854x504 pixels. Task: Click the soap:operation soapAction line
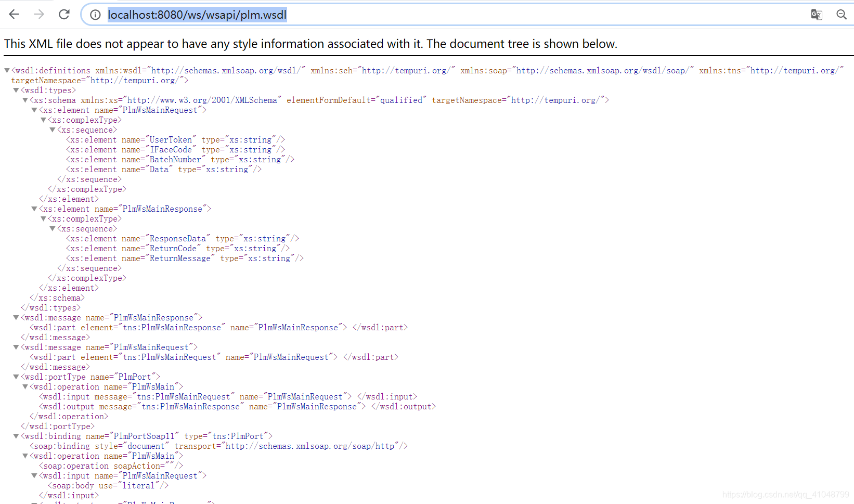pos(111,466)
